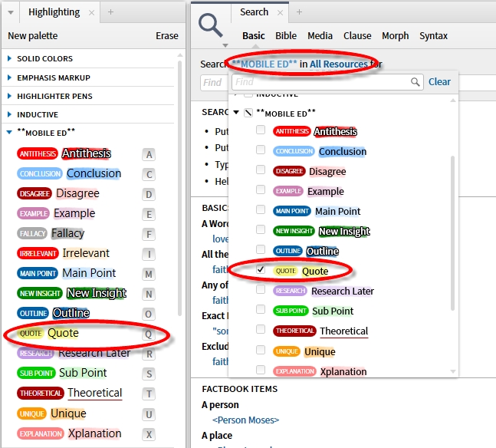Screen dimensions: 496x448
Task: Click shortcut key U for Unique
Action: [x=149, y=414]
